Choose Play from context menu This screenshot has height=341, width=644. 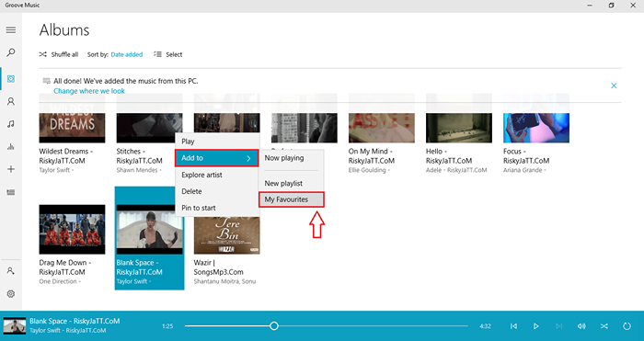pyautogui.click(x=217, y=142)
